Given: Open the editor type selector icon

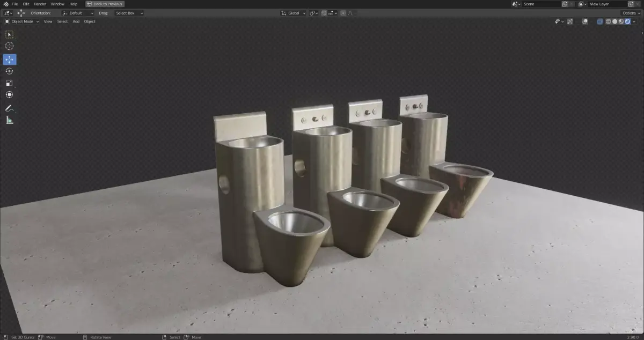Looking at the screenshot, I should [8, 13].
